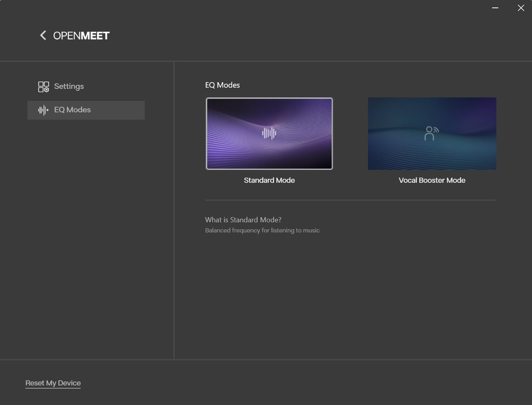Select EQ Modes sidebar entry

[86, 110]
